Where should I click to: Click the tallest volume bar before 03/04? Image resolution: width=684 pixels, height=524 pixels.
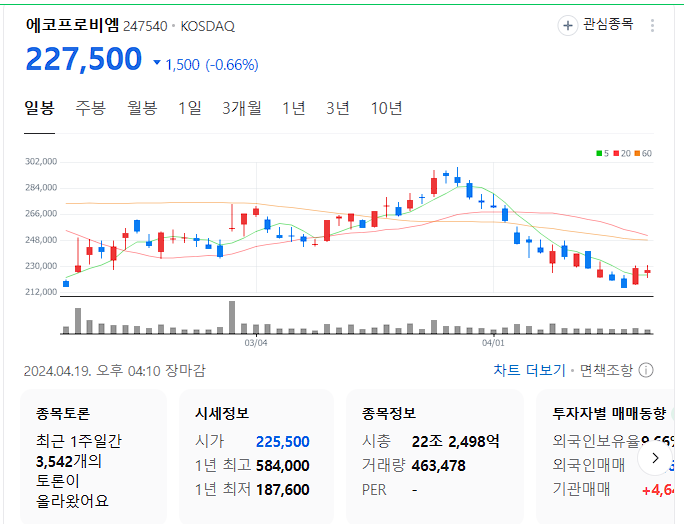pos(232,317)
